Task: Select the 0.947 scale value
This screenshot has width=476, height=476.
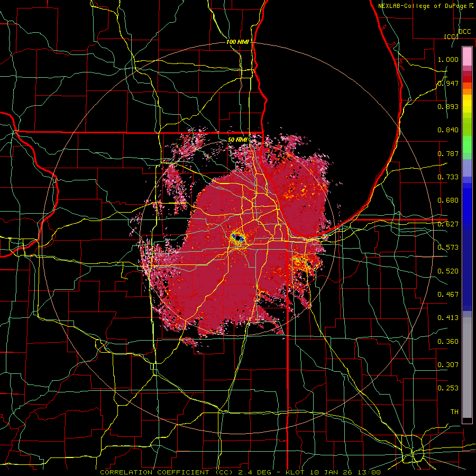Action: click(448, 83)
